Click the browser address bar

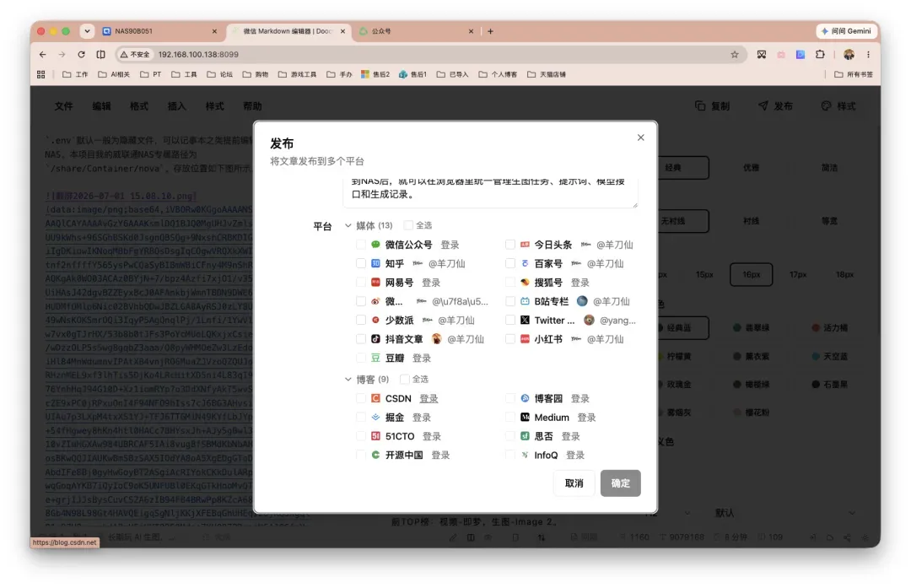[x=430, y=55]
